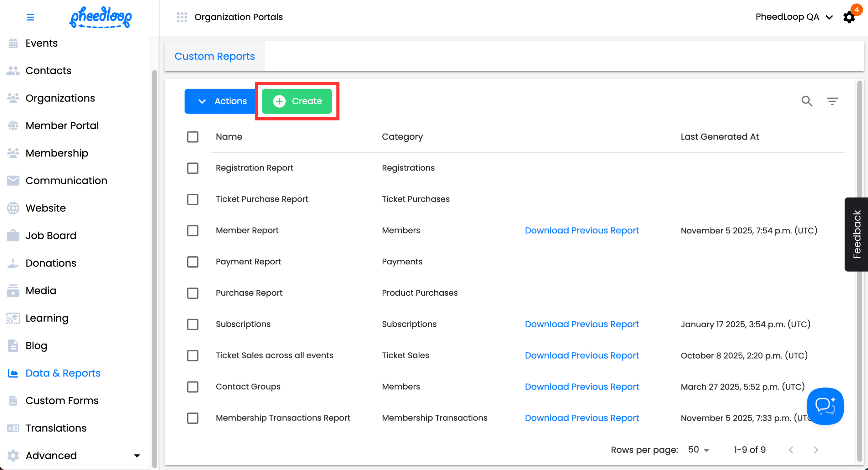Click the app grid icon beside Organization Portals
The image size is (868, 470).
[x=182, y=17]
